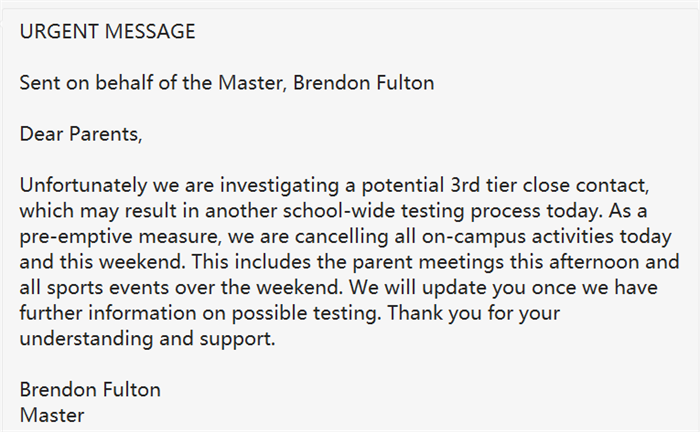Click the name 'Brendon Fulton' in the sender line
This screenshot has height=432, width=700.
(363, 83)
